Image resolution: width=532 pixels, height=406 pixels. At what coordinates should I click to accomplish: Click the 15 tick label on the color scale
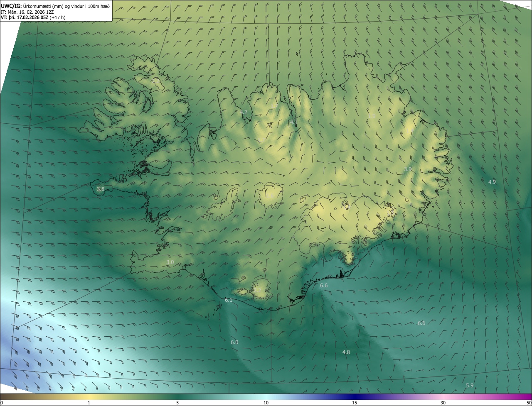[x=355, y=403]
